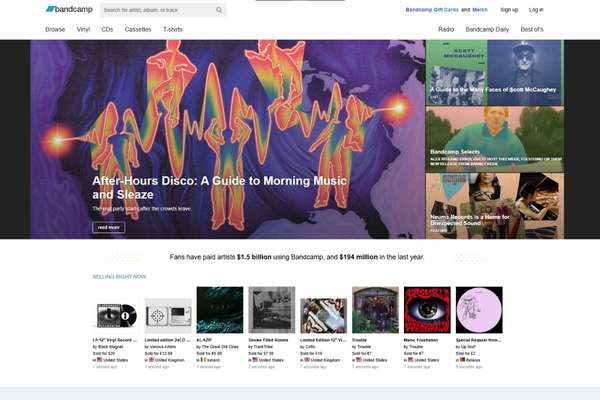Open After-Hours Disco article headline

click(x=220, y=187)
